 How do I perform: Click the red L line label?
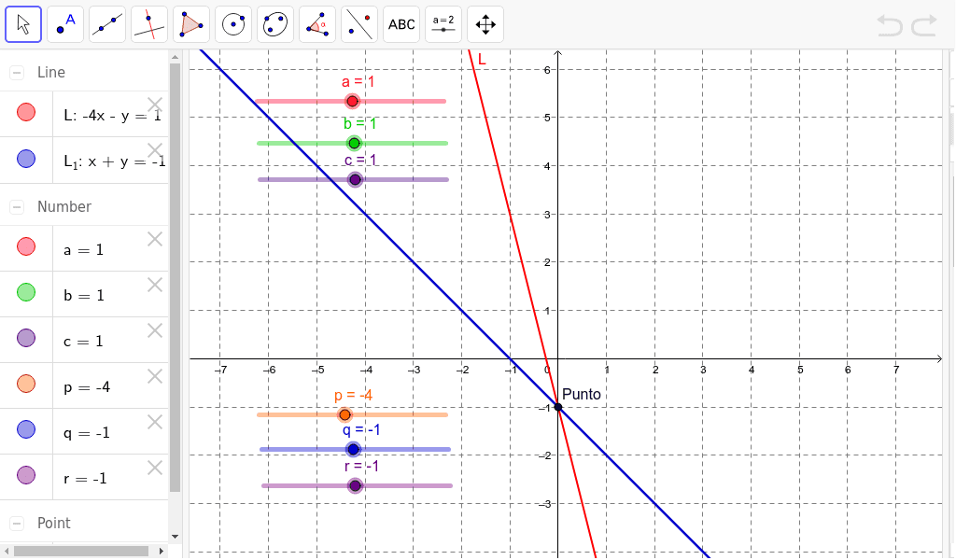pos(482,60)
